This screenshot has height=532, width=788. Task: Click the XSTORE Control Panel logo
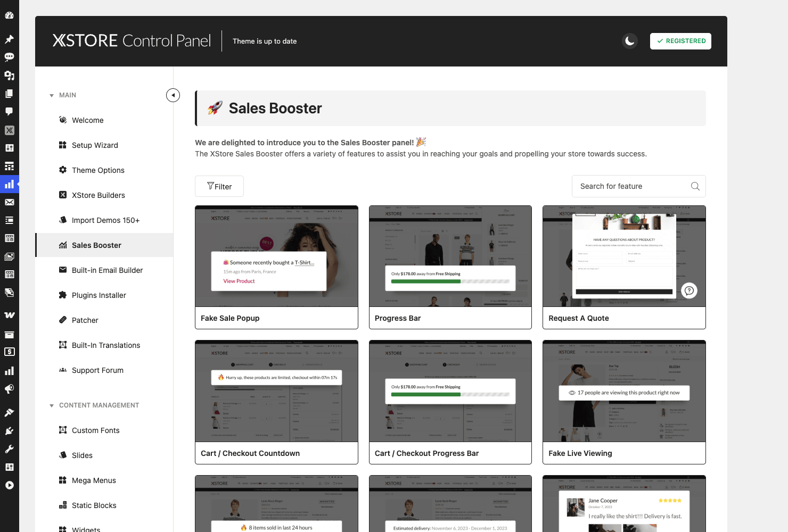tap(132, 41)
